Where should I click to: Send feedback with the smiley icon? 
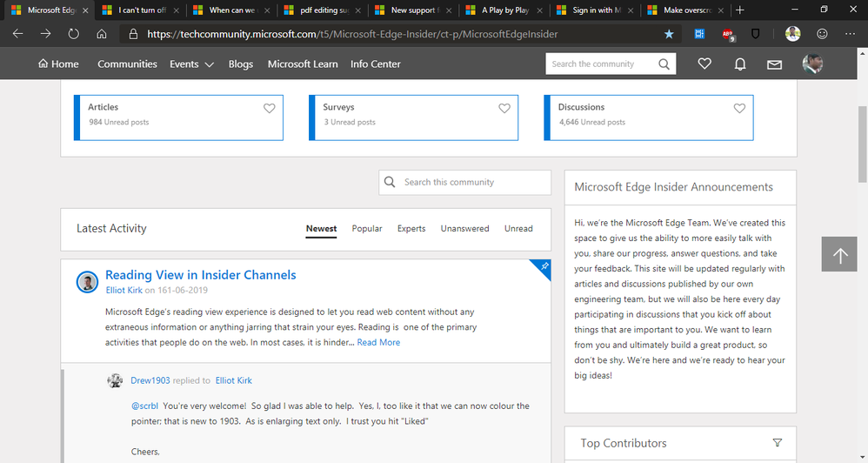point(822,34)
